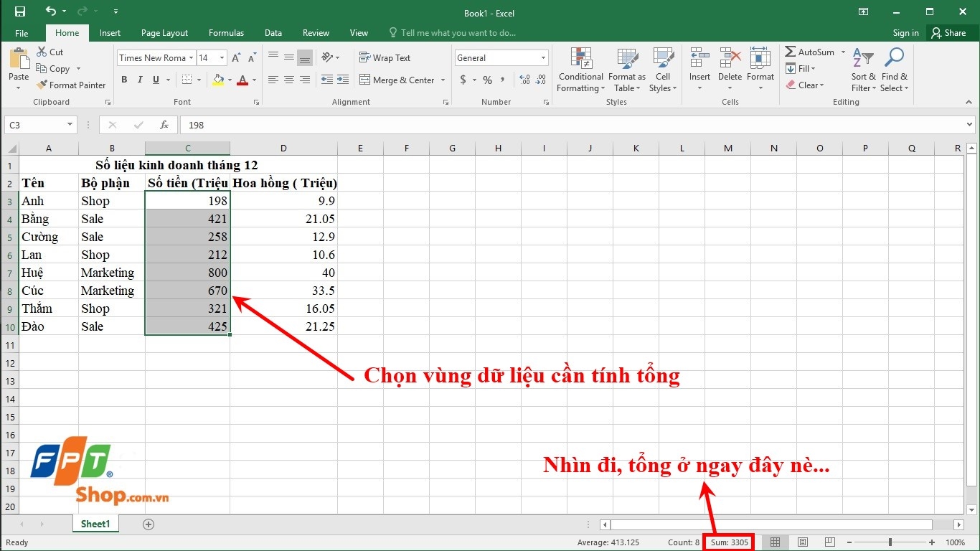
Task: Click the Borders icon
Action: point(187,80)
